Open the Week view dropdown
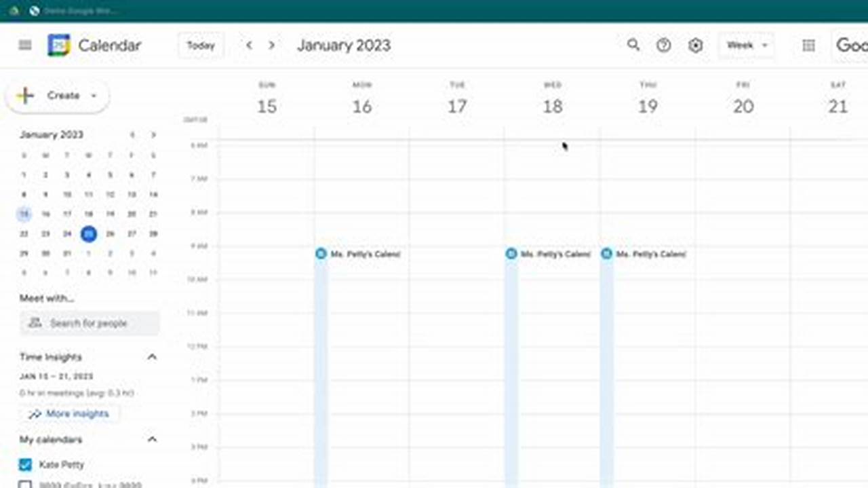 tap(746, 45)
